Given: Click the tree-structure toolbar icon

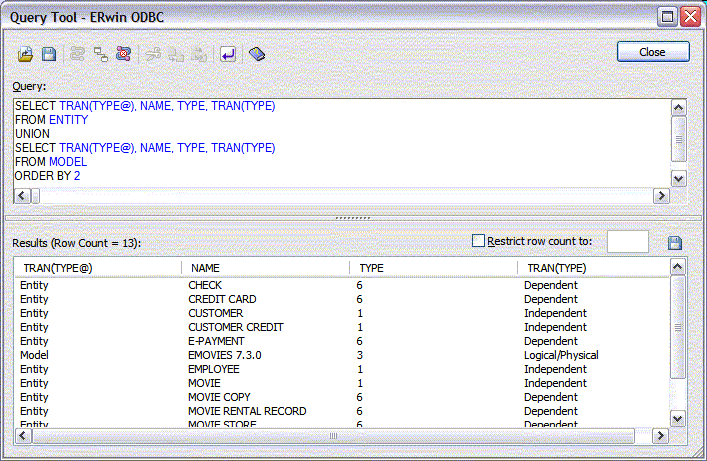Looking at the screenshot, I should tap(100, 54).
